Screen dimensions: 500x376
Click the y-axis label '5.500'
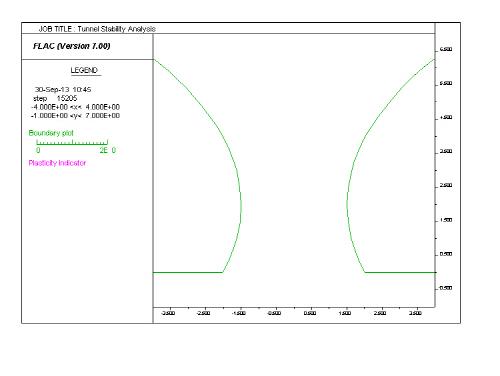coord(446,83)
